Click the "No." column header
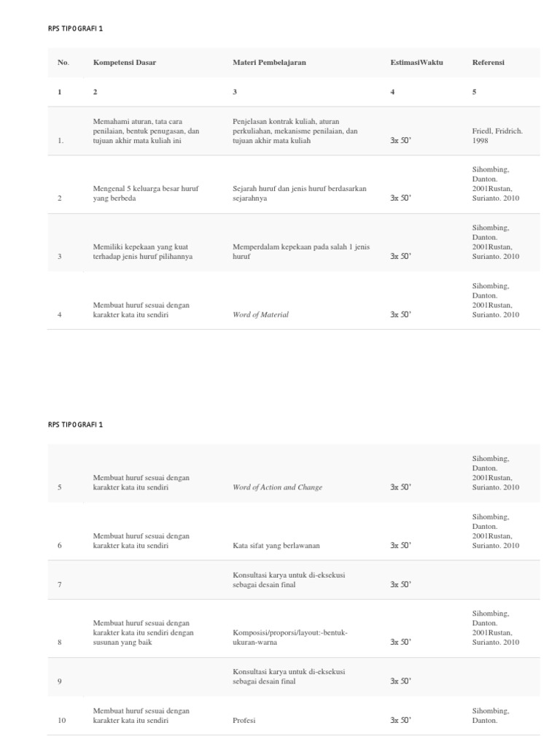 click(x=63, y=63)
